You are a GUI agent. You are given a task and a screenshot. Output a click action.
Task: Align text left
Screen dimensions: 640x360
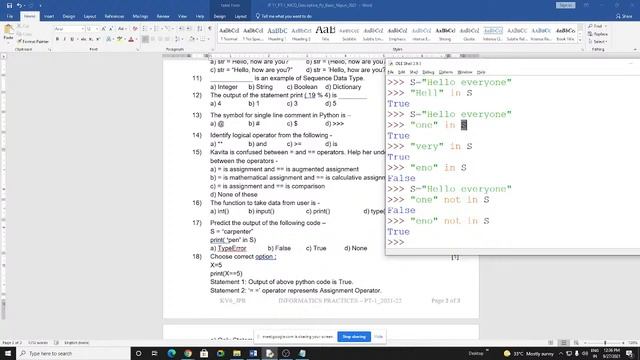point(145,39)
